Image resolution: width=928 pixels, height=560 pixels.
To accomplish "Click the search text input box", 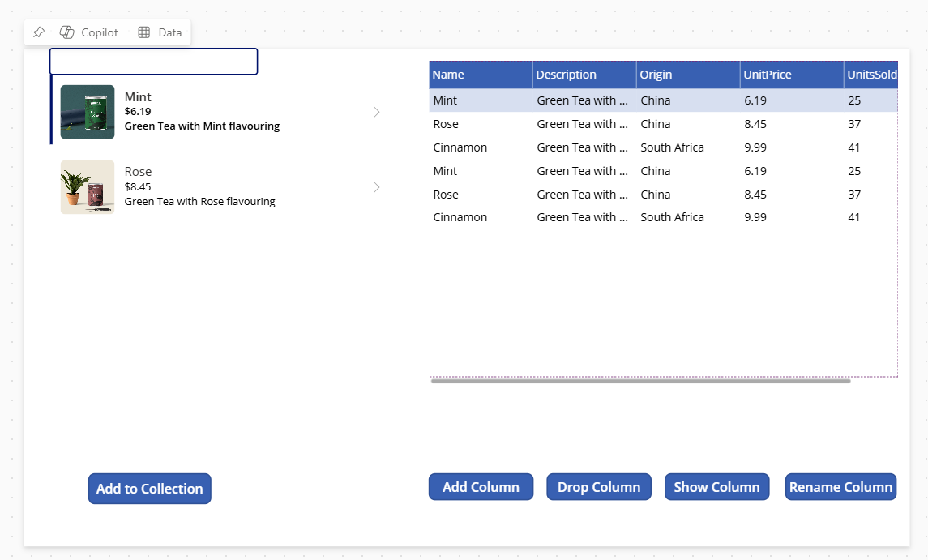I will pyautogui.click(x=154, y=62).
